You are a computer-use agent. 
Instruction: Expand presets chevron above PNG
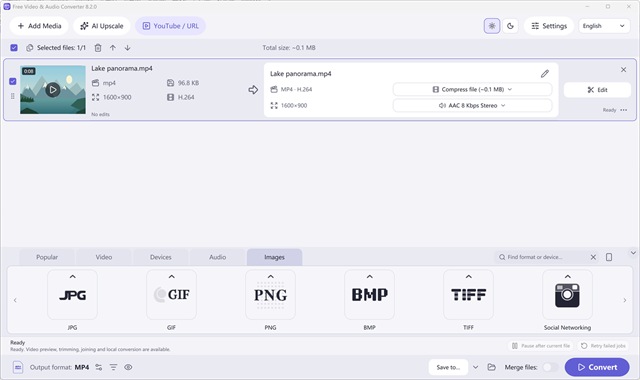(x=270, y=277)
